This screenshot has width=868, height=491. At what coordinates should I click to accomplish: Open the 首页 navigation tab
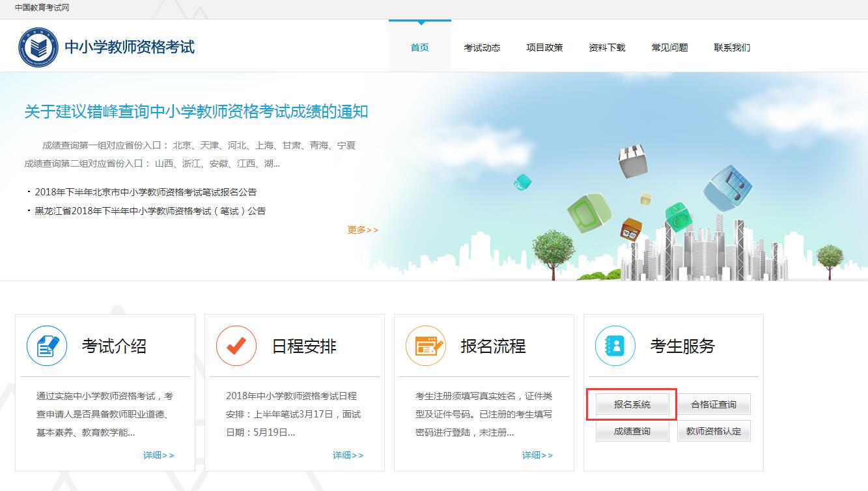coord(419,48)
